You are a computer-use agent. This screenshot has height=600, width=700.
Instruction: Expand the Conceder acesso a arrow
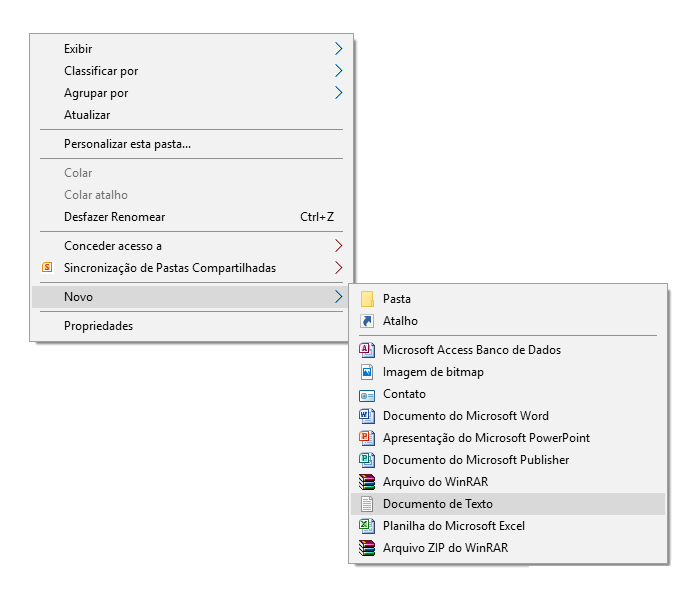[x=338, y=246]
